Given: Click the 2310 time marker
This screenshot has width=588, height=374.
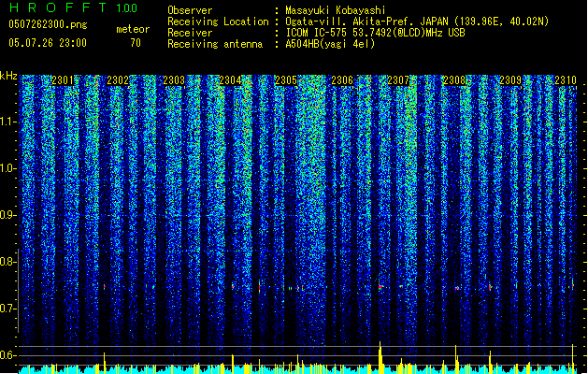Looking at the screenshot, I should click(566, 80).
